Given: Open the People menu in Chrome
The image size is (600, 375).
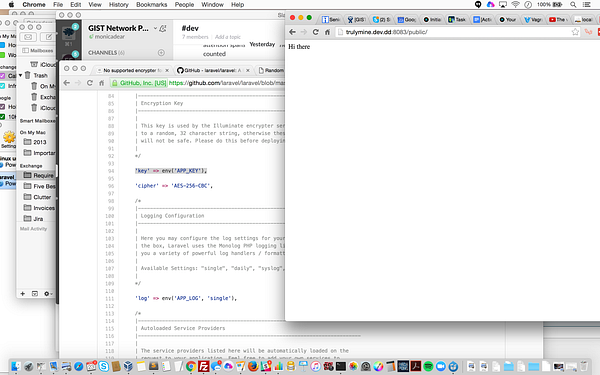Looking at the screenshot, I should pyautogui.click(x=184, y=5).
